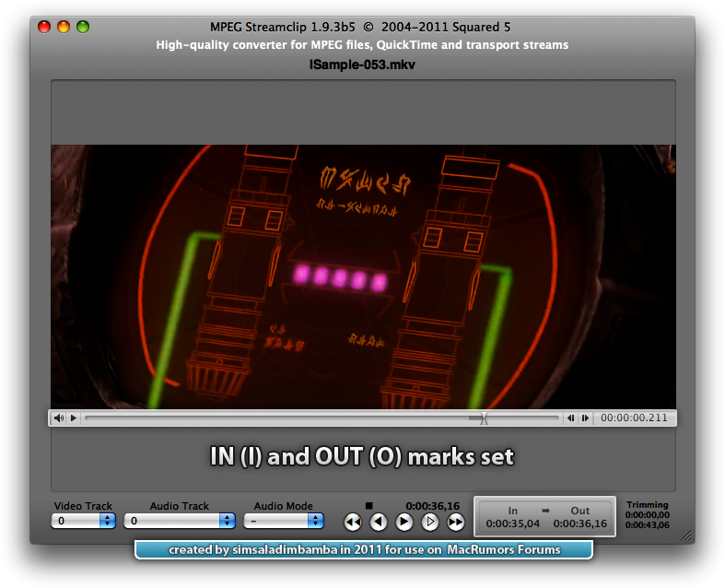Click the Video Track label

(x=83, y=506)
